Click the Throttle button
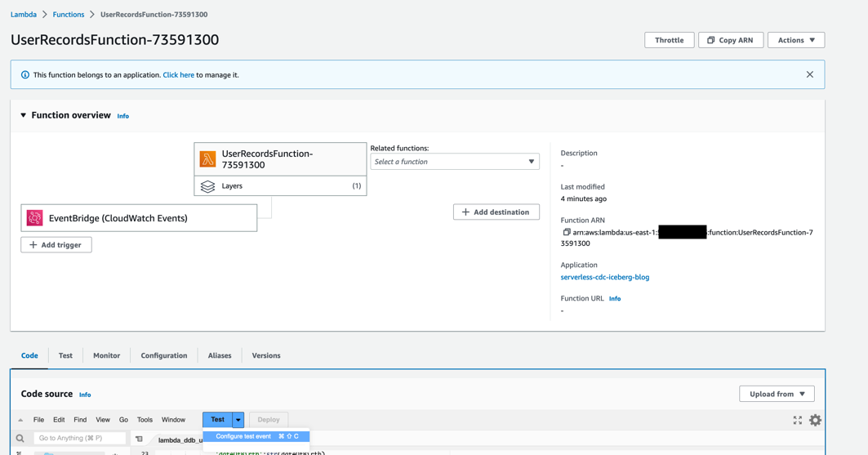The image size is (868, 455). point(670,40)
